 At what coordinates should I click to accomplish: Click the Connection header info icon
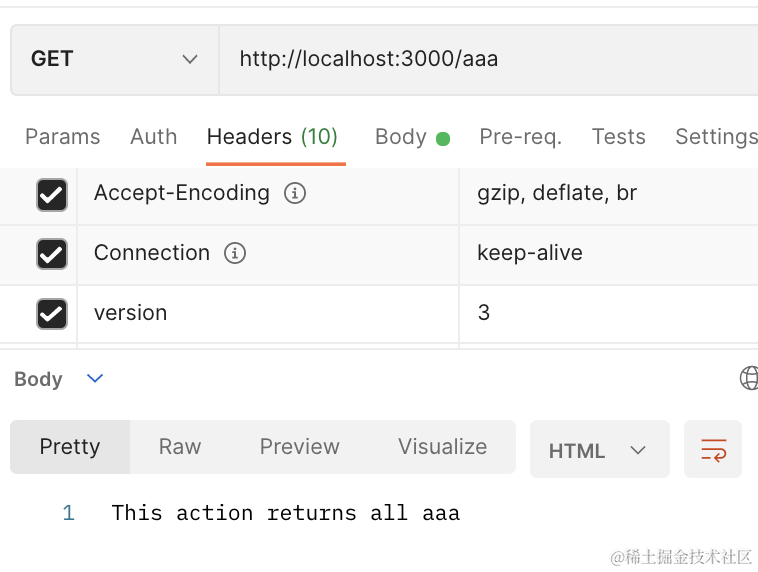[235, 253]
